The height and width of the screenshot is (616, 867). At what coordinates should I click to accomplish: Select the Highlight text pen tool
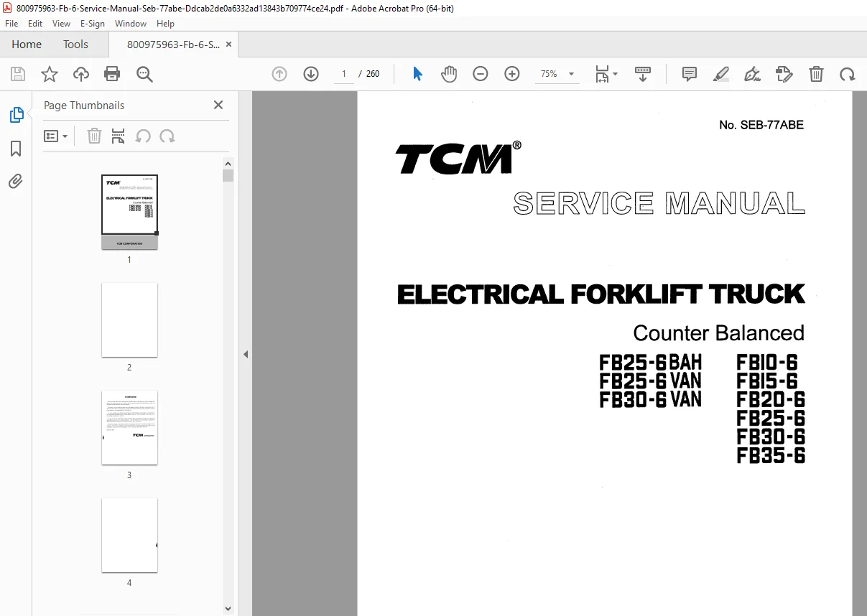point(721,74)
